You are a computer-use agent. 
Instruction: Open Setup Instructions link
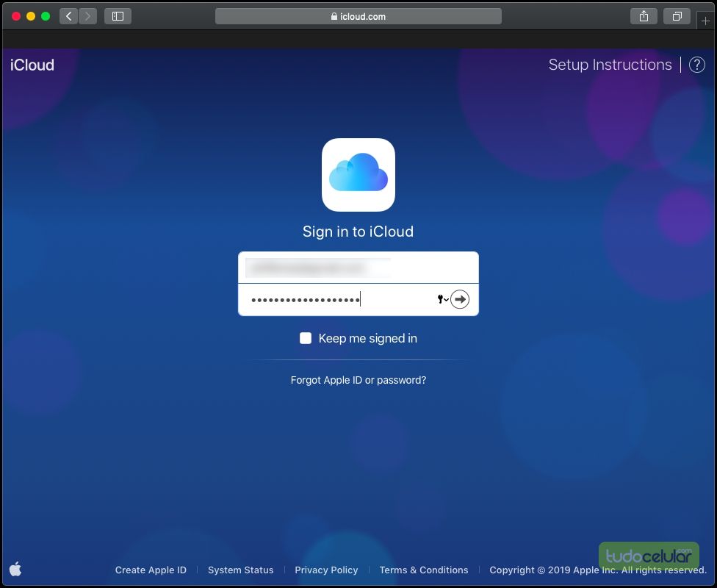[x=610, y=65]
